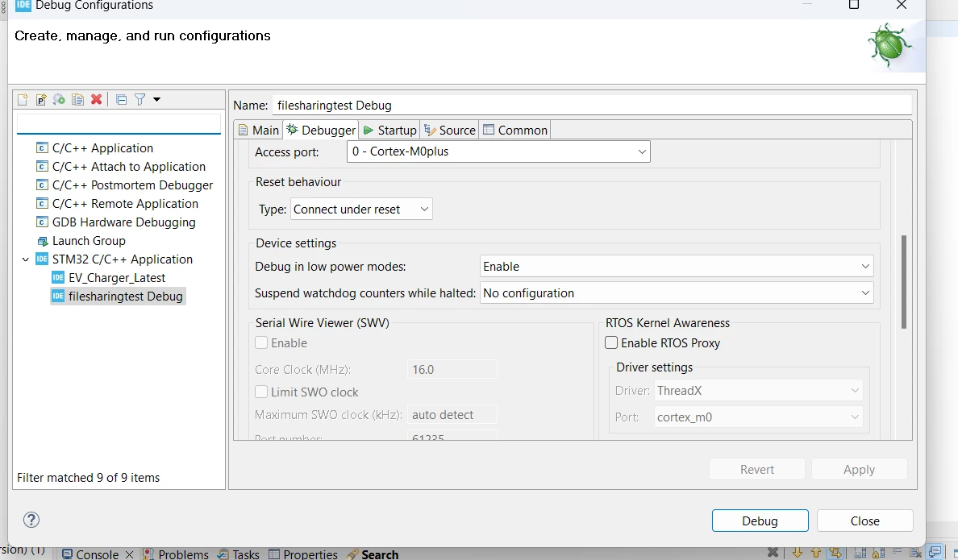The image size is (958, 560).
Task: Select the Debugger tab
Action: point(321,130)
